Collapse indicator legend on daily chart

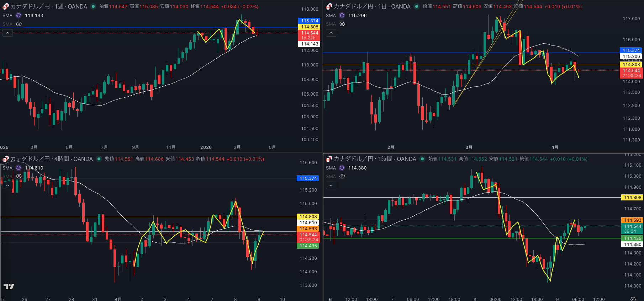[x=331, y=33]
